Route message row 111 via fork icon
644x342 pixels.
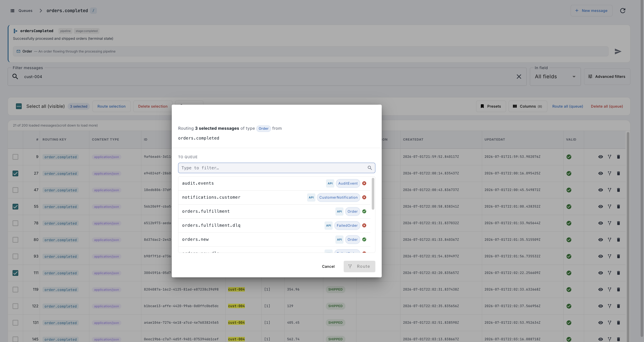tap(610, 273)
